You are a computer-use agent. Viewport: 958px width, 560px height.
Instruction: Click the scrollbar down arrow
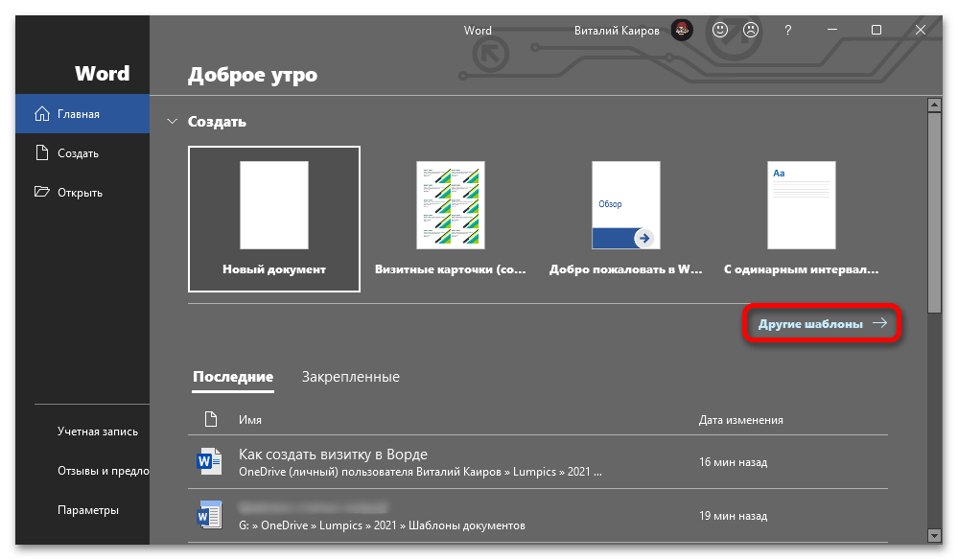click(934, 536)
